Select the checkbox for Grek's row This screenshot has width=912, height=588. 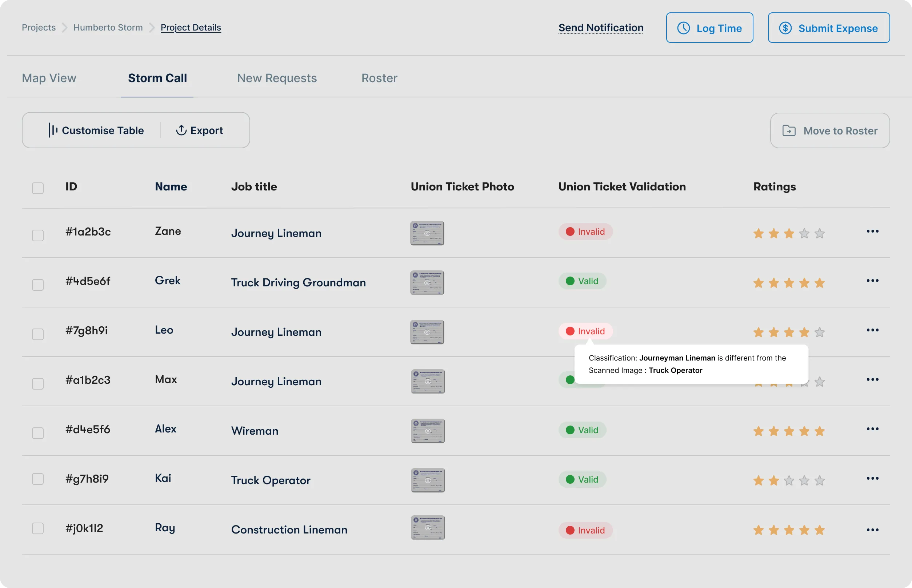point(38,285)
